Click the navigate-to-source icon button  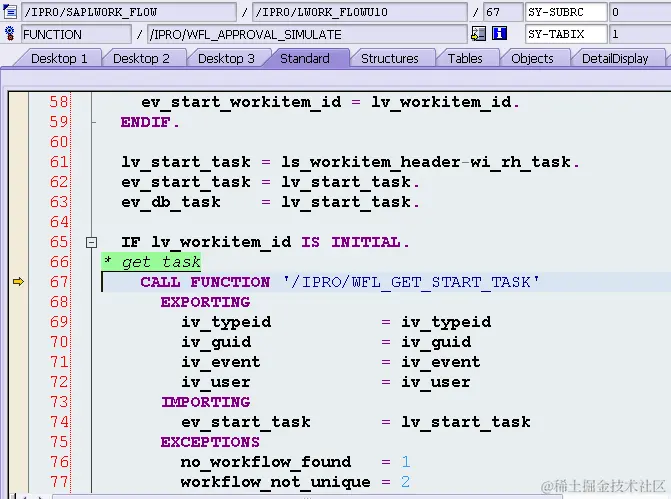click(x=478, y=33)
